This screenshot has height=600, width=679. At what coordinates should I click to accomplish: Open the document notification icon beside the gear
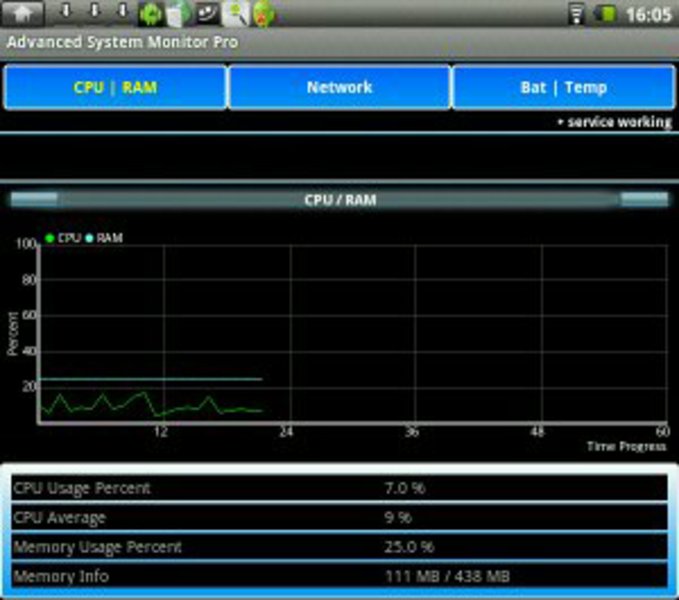pos(178,14)
